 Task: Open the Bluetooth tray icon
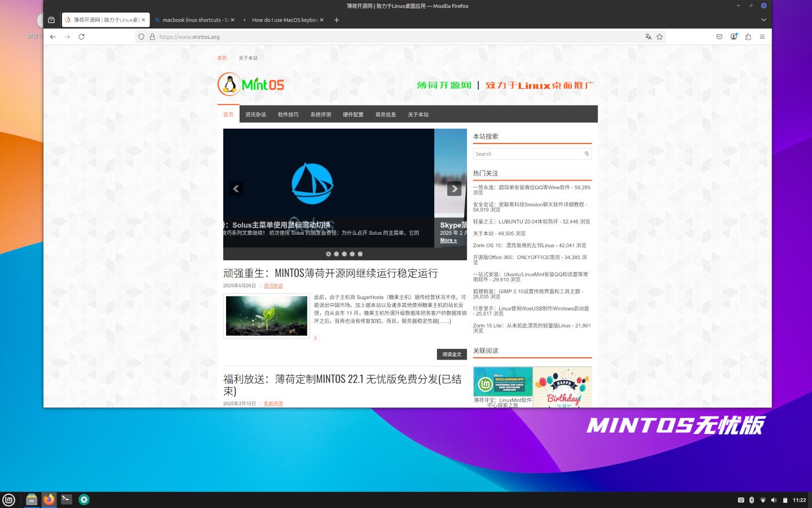[x=752, y=500]
